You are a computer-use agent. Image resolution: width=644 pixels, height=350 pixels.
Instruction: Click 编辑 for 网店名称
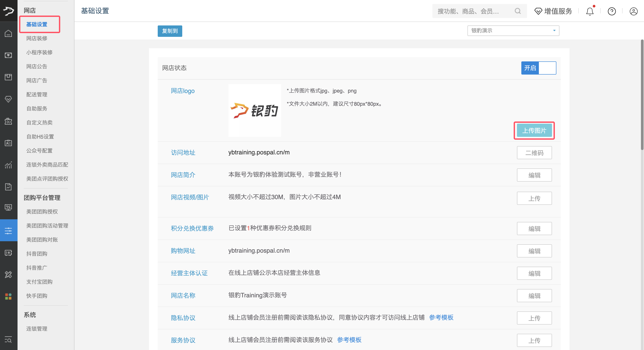click(x=534, y=296)
